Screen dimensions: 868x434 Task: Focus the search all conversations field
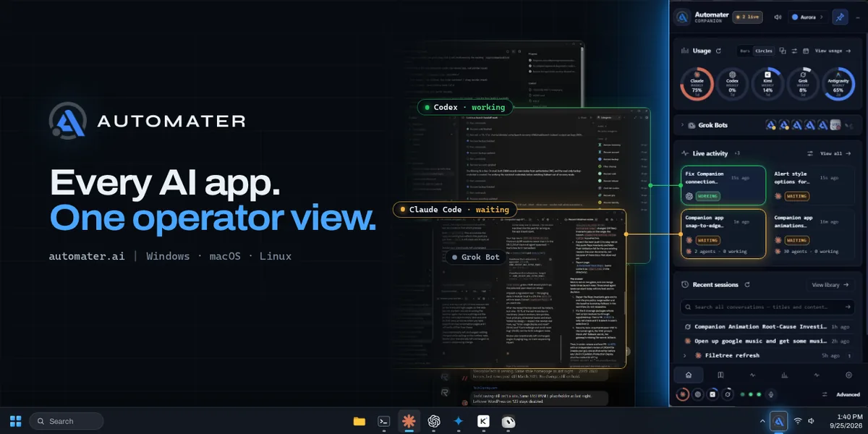coord(767,307)
